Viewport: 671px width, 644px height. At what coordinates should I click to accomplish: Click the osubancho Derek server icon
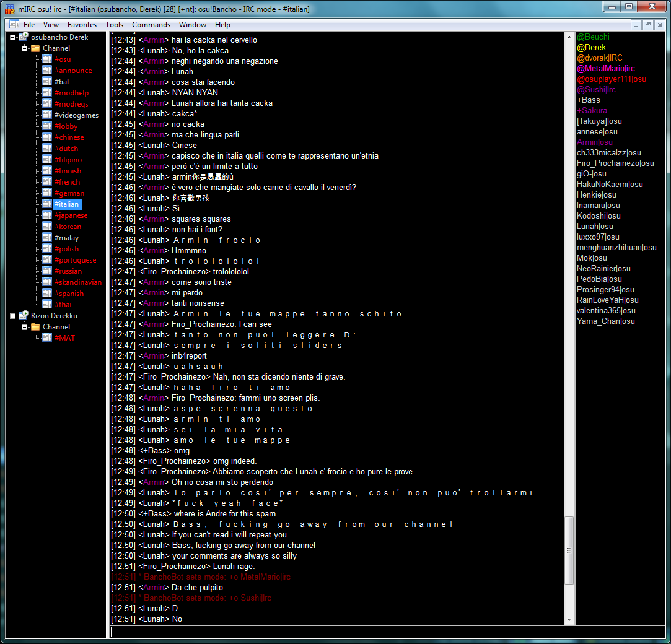(24, 37)
